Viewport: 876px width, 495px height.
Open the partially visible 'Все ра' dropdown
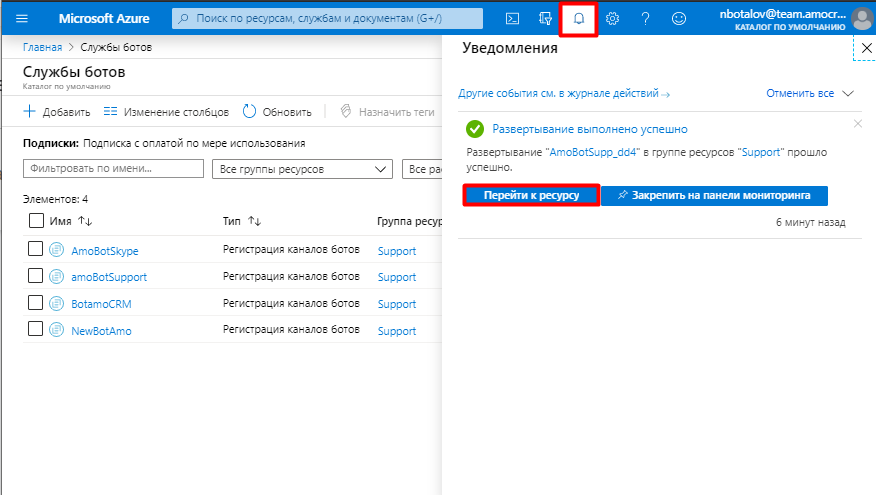422,169
